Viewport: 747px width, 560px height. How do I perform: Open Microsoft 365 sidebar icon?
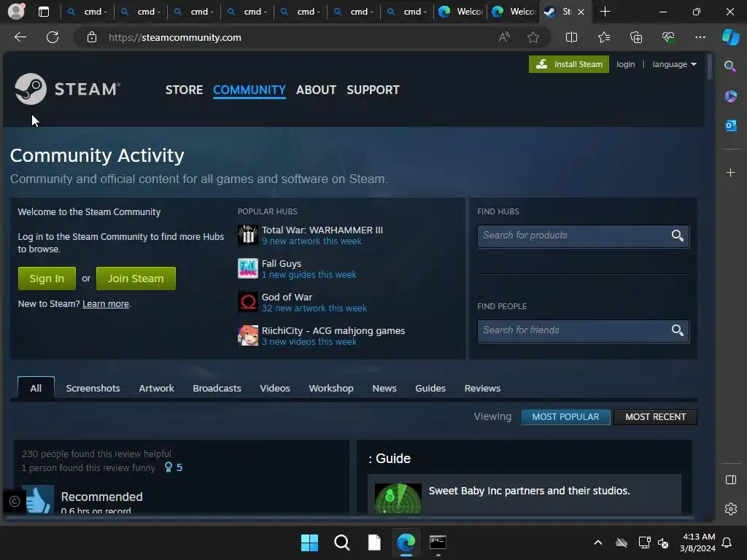730,96
